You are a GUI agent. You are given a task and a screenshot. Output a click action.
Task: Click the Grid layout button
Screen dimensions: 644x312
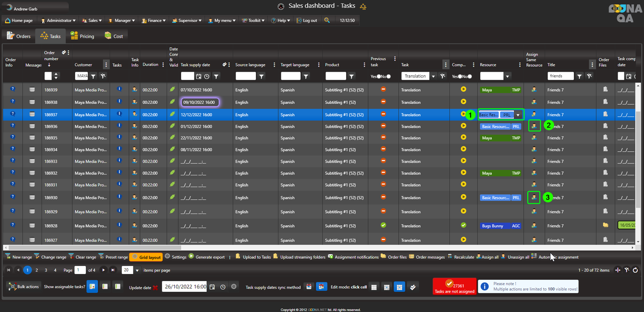tap(146, 257)
